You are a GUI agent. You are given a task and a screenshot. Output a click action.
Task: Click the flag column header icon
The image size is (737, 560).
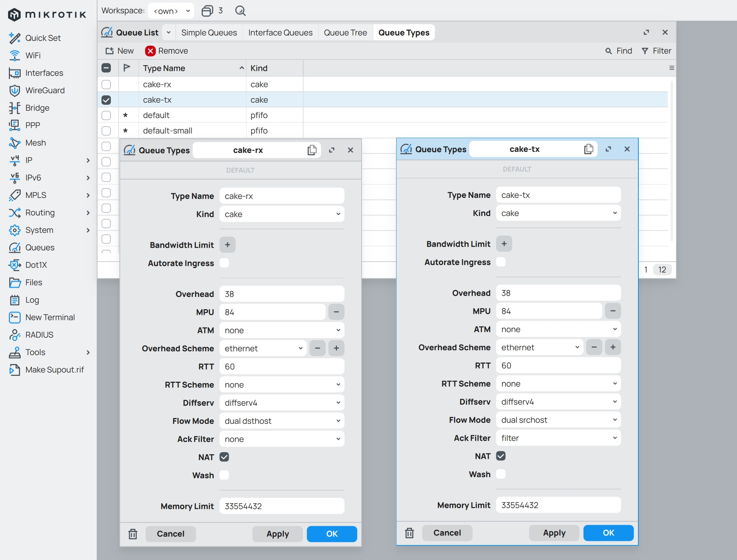pos(127,68)
